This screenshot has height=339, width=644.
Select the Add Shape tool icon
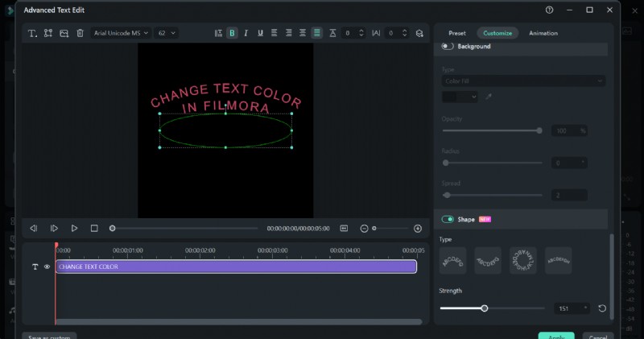[48, 33]
